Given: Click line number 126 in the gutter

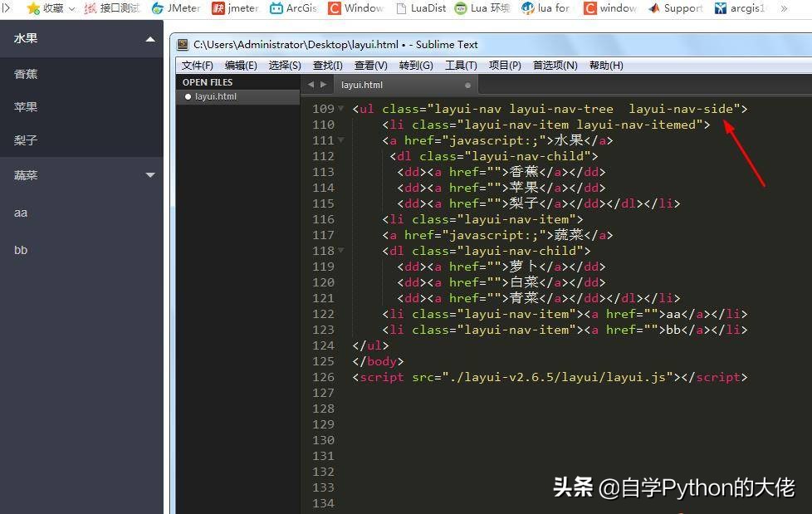Looking at the screenshot, I should 324,377.
